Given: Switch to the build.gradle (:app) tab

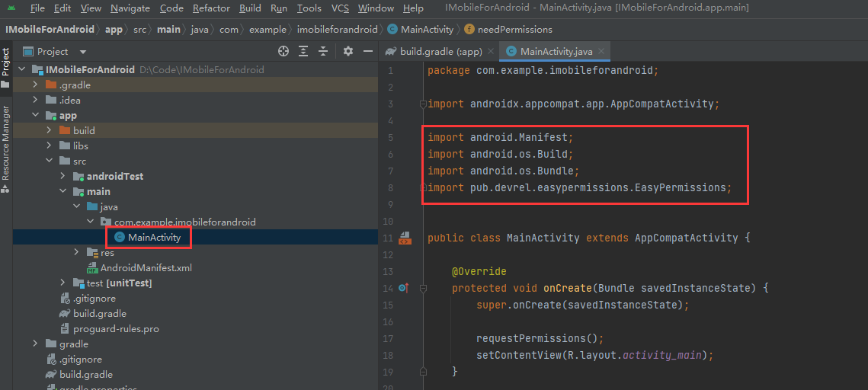Looking at the screenshot, I should (x=440, y=52).
